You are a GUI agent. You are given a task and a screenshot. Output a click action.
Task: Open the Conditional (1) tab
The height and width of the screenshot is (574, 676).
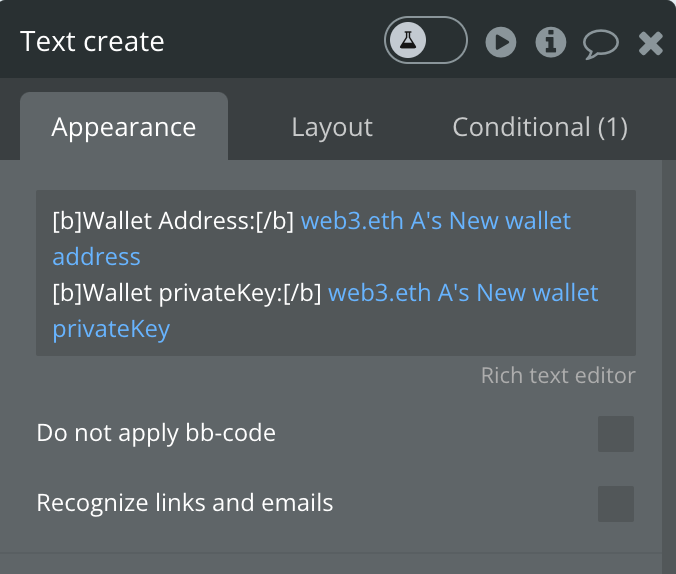pyautogui.click(x=540, y=127)
